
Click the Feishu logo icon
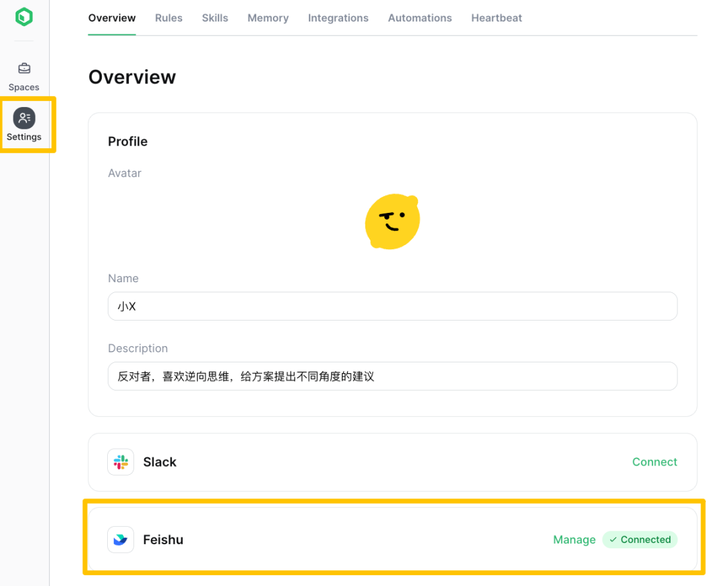tap(121, 540)
